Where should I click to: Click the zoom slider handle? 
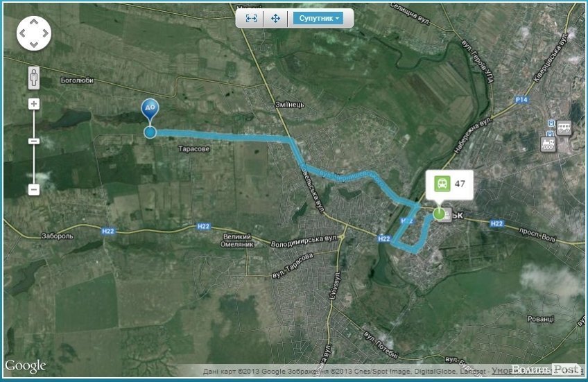pyautogui.click(x=34, y=141)
